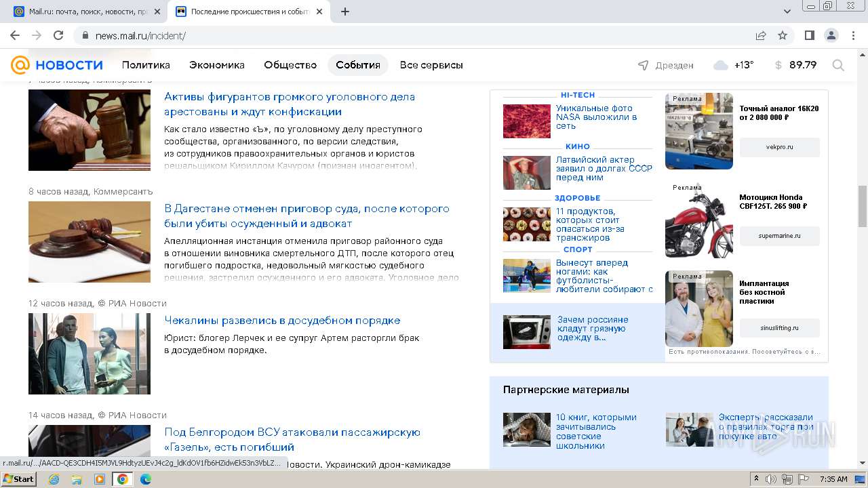Open the СПОРТ category heading

click(x=578, y=249)
